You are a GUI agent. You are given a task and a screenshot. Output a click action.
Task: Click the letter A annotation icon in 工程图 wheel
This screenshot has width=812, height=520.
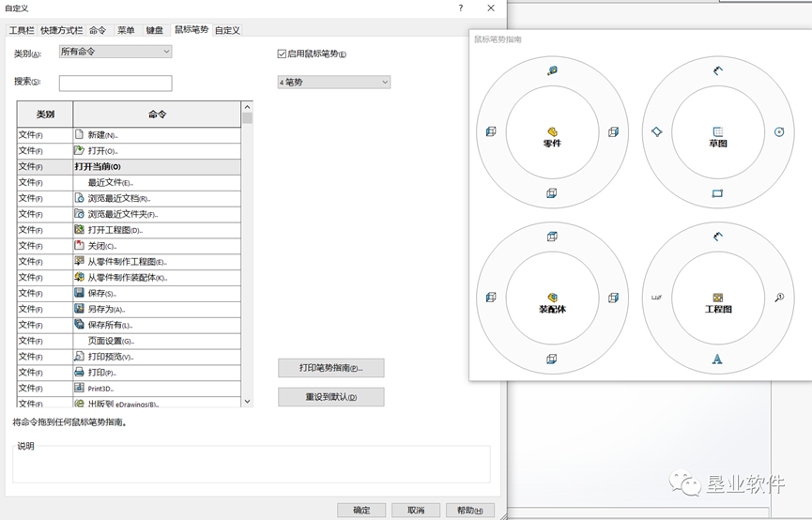(717, 359)
